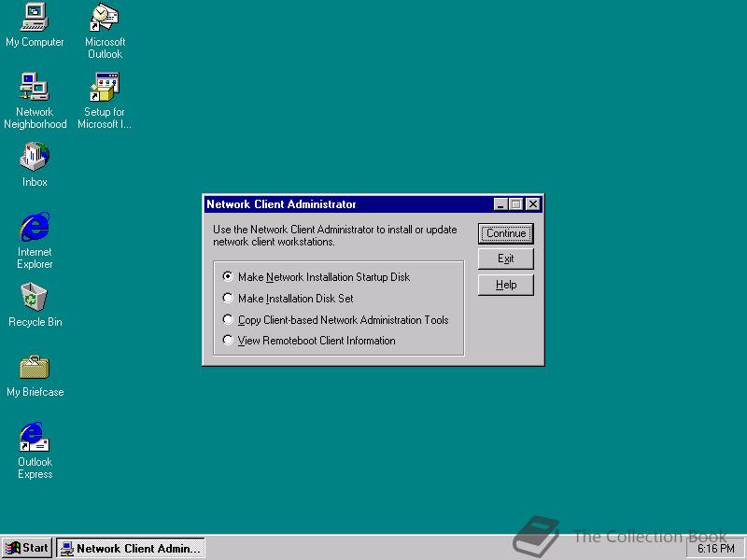
Task: Click the Continue button
Action: click(505, 233)
